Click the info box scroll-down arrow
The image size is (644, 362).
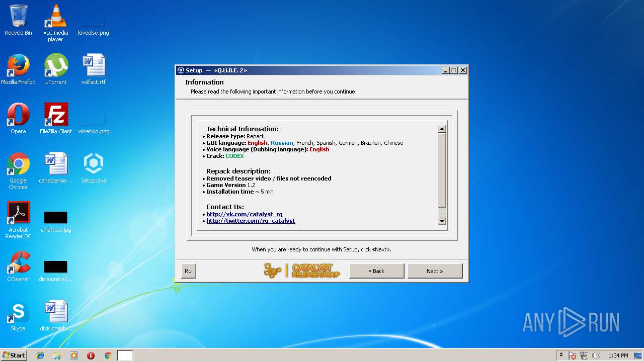(442, 221)
